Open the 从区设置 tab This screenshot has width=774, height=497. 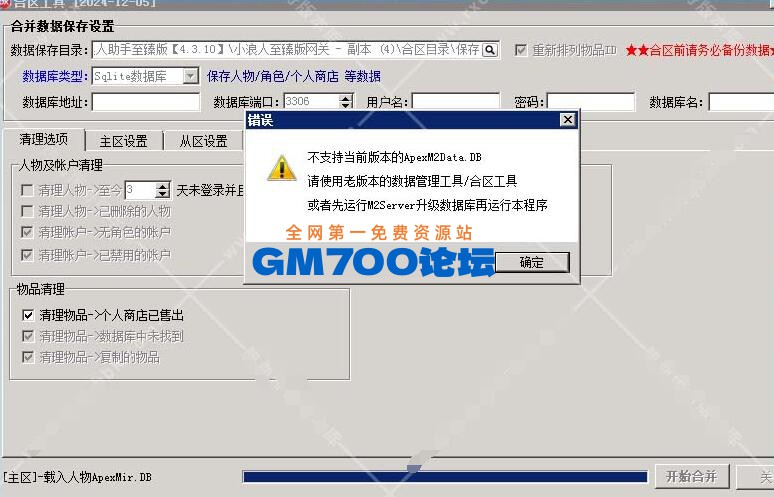coord(203,141)
